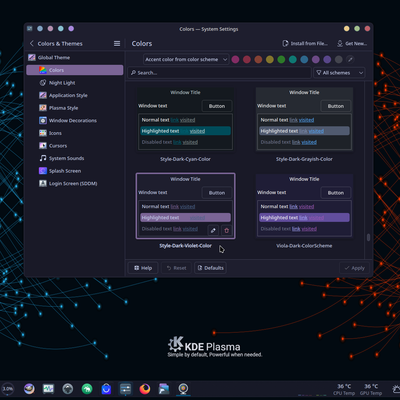Open Night Light settings

(75, 83)
